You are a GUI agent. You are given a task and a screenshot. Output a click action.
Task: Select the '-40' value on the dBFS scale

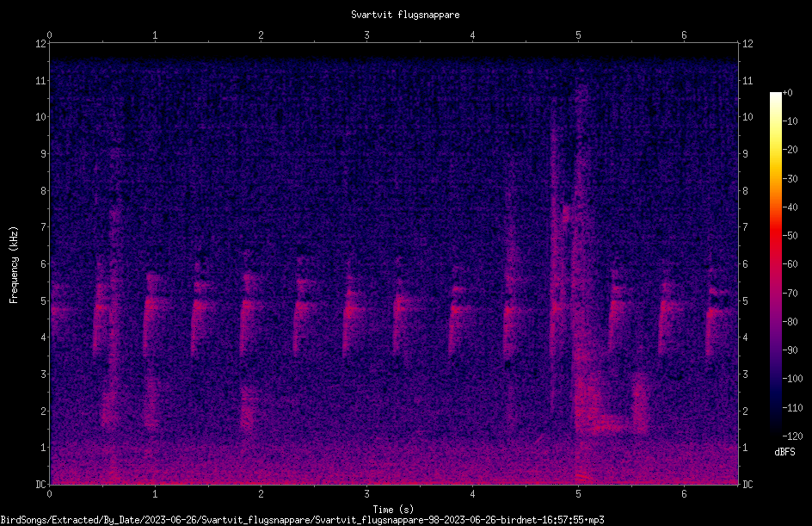point(790,207)
